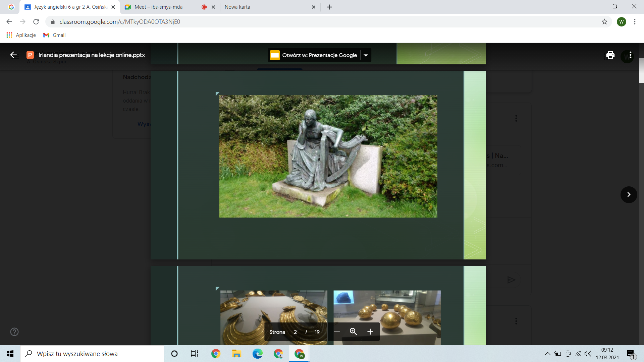This screenshot has height=362, width=644.
Task: Bookmark this page with star icon
Action: [x=604, y=22]
